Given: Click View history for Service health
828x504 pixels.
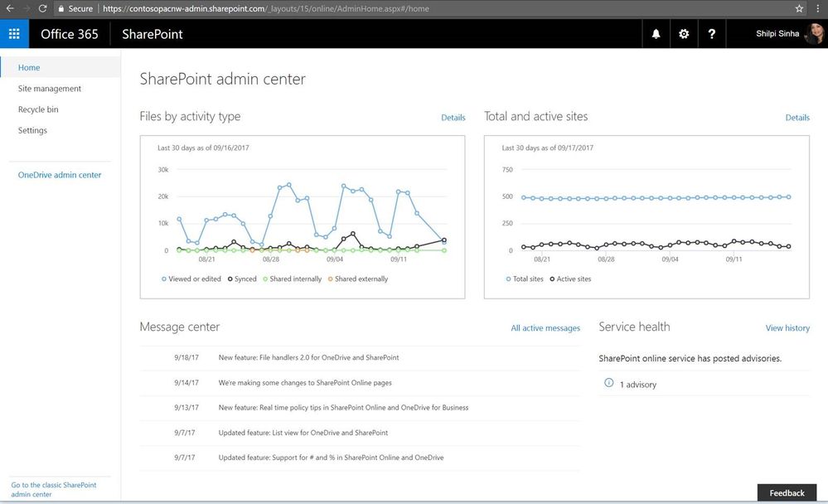Looking at the screenshot, I should [x=787, y=328].
